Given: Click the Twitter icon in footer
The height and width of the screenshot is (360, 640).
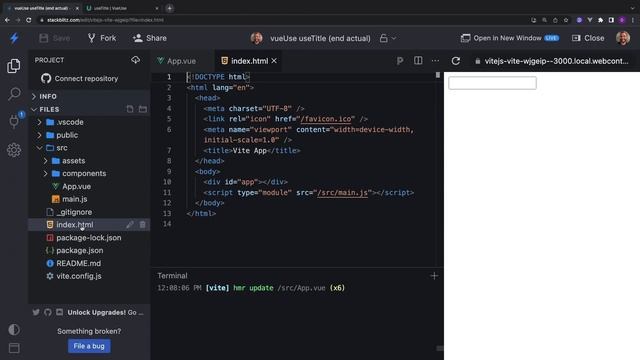Looking at the screenshot, I should [36, 312].
